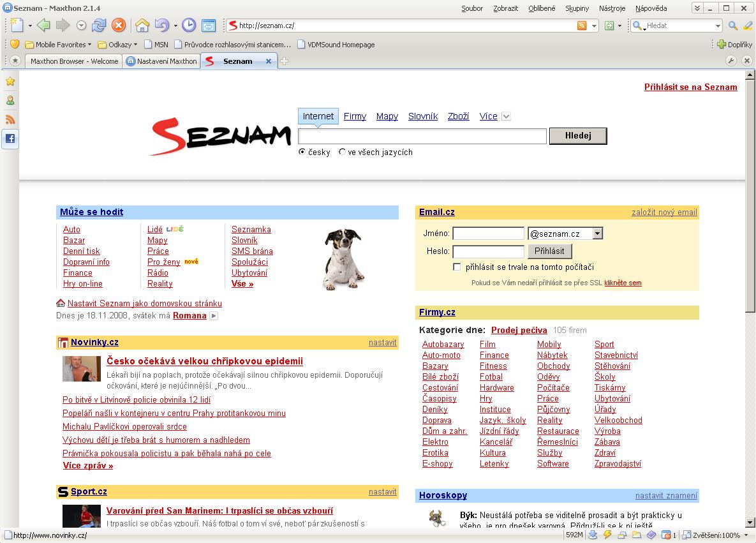Click into the Seznam search input field

point(422,137)
